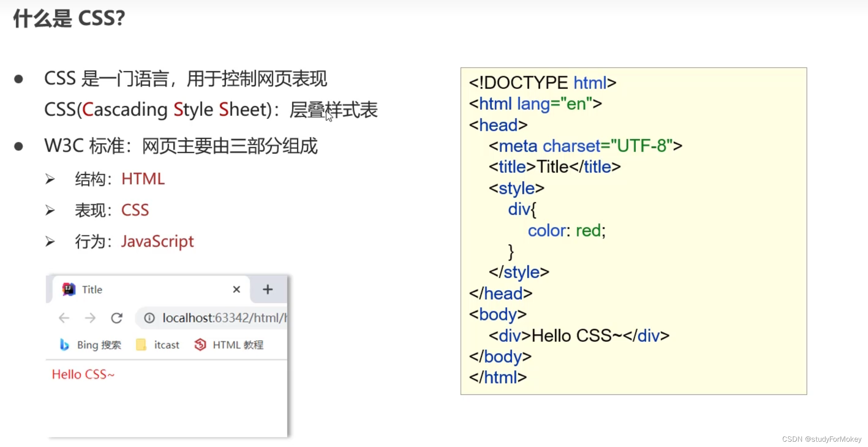The height and width of the screenshot is (447, 868).
Task: Open the Bing 搜索 bookmark
Action: click(x=91, y=345)
